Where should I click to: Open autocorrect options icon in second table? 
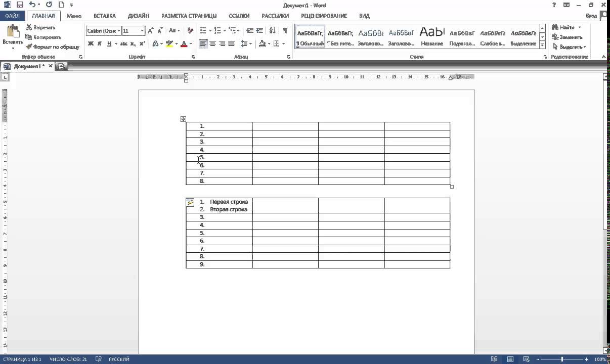(190, 203)
